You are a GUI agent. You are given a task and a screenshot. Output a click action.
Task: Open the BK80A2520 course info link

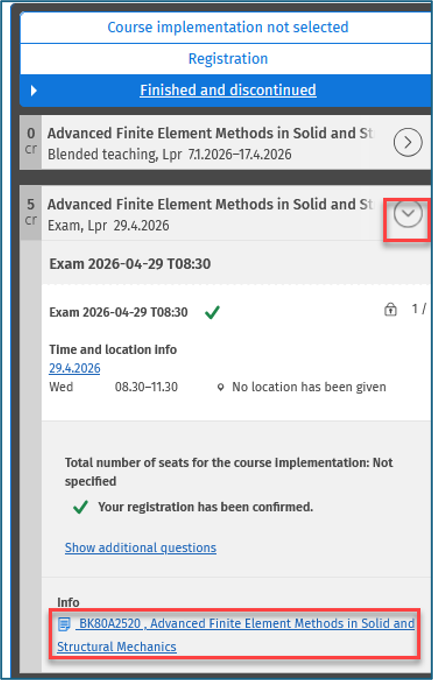click(236, 635)
